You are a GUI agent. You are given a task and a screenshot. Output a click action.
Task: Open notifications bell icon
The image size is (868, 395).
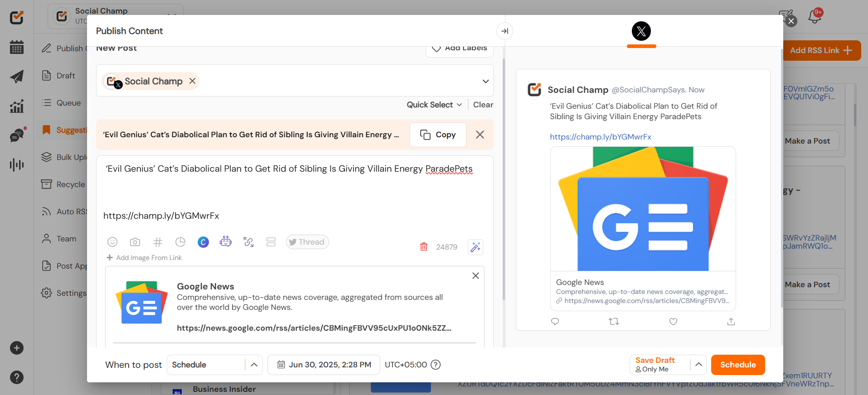(x=815, y=17)
